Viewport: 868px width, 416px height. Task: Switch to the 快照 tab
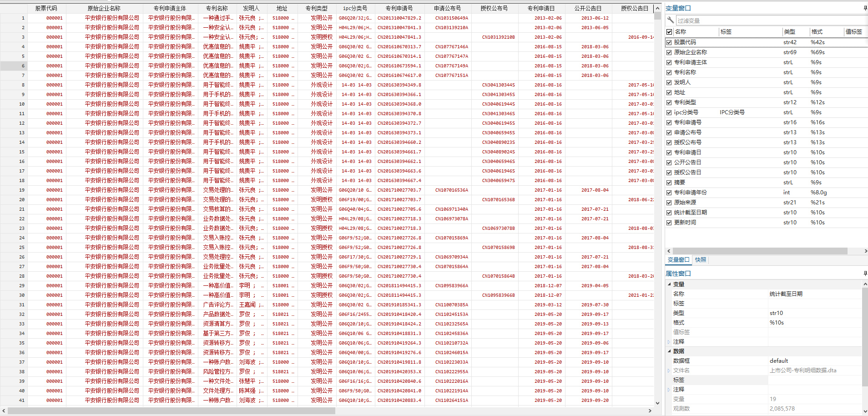point(701,260)
